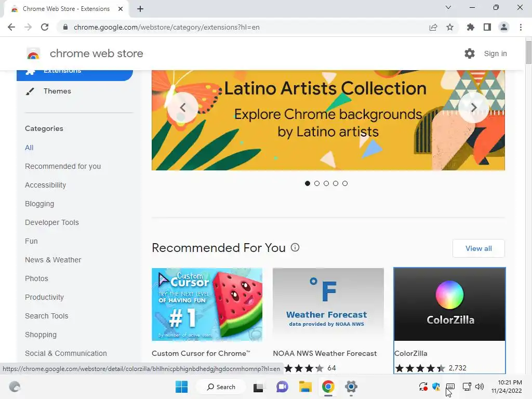Open Social & Communication category

click(x=66, y=353)
